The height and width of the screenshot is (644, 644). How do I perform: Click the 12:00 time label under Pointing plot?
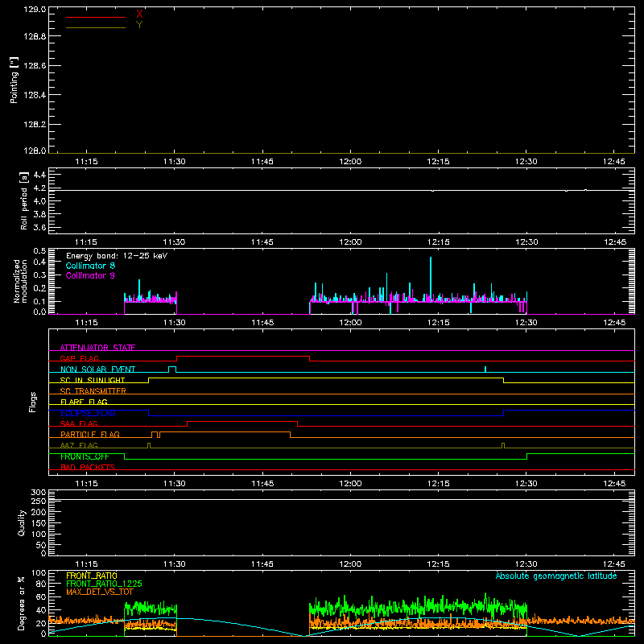pos(350,162)
